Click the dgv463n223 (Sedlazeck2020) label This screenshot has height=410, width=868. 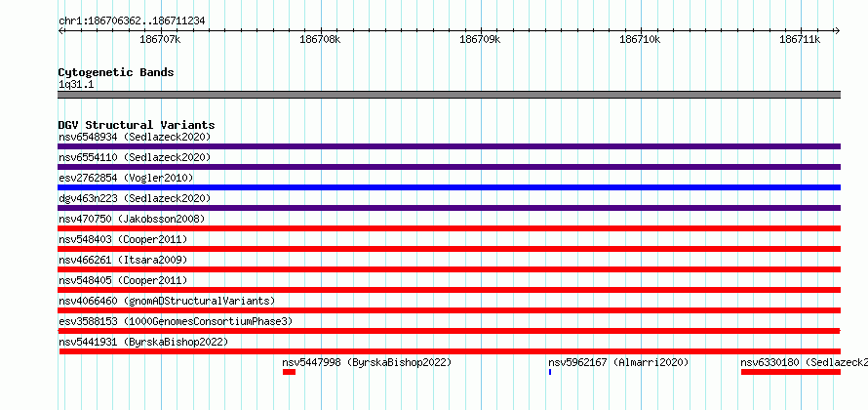[135, 198]
